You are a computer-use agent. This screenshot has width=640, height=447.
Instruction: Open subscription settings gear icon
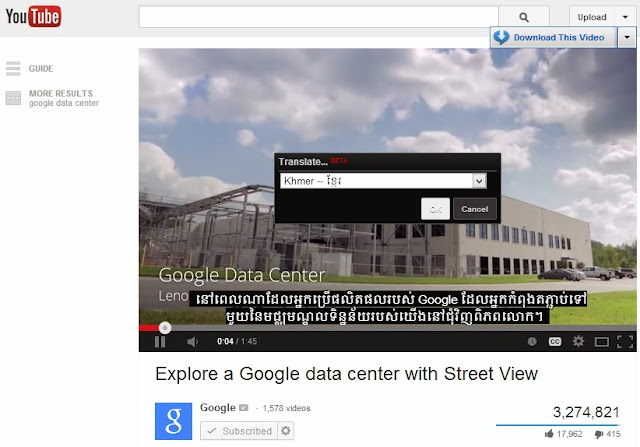click(x=286, y=431)
